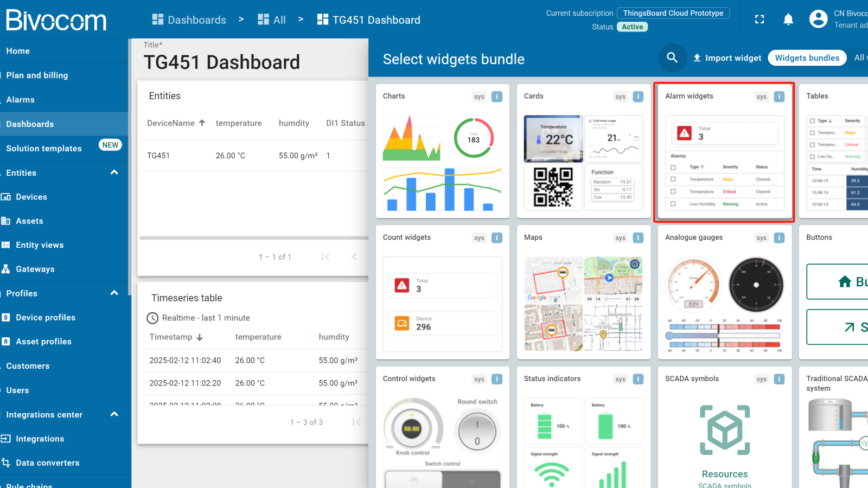Toggle the Round switch control

click(x=477, y=432)
